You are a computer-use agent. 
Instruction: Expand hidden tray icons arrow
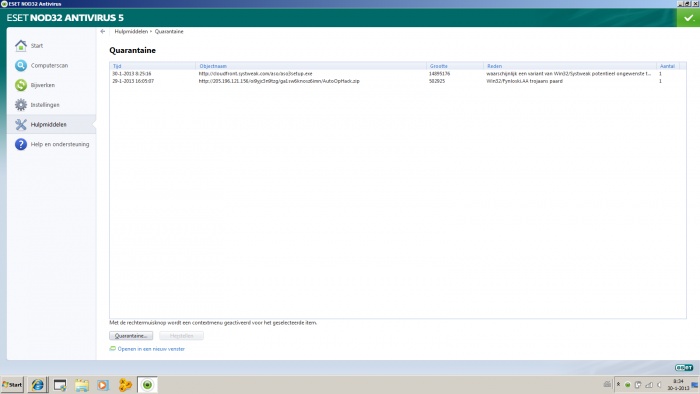tap(618, 384)
